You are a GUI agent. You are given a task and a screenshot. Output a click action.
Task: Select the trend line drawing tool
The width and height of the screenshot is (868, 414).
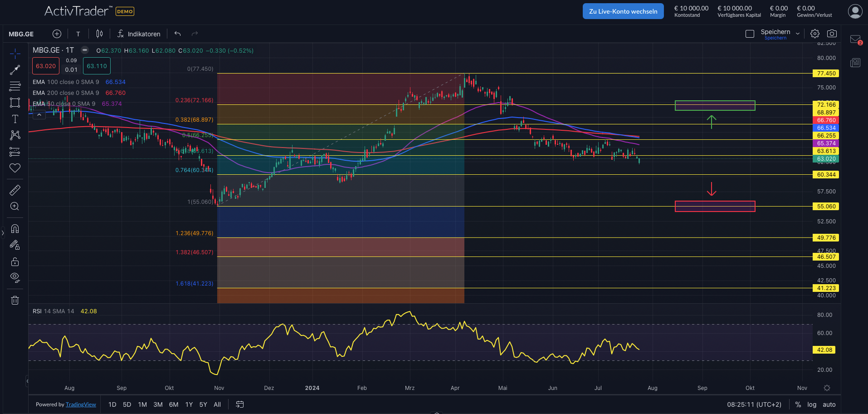[x=15, y=69]
